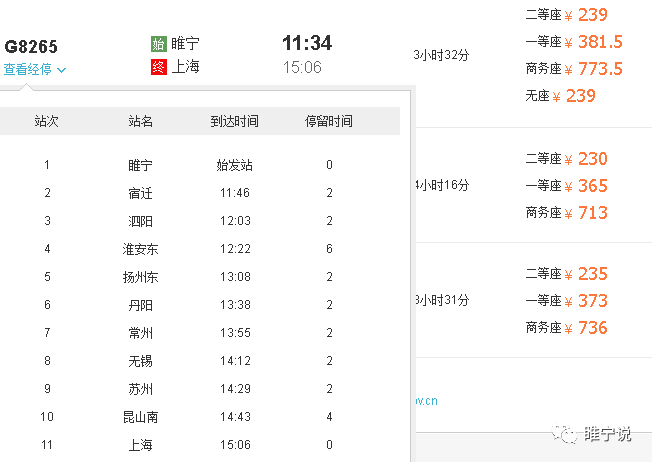
Task: Click station 上海 in stop row 11
Action: click(x=141, y=445)
